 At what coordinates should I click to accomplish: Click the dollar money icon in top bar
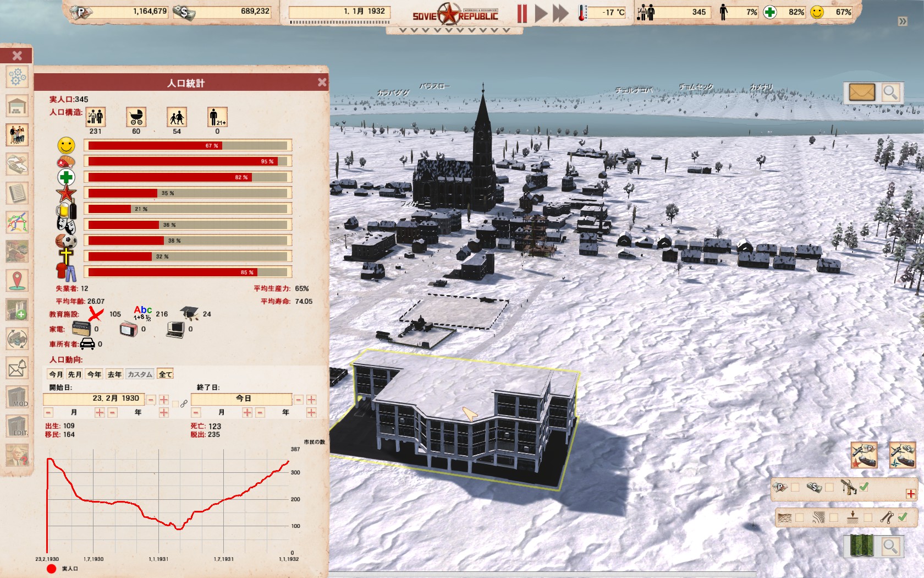click(x=184, y=12)
